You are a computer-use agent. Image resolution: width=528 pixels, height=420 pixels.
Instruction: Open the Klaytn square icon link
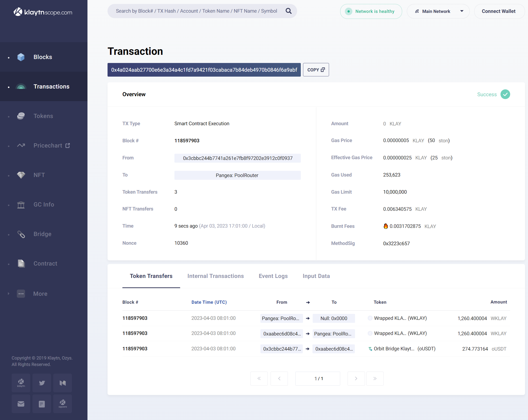63,404
